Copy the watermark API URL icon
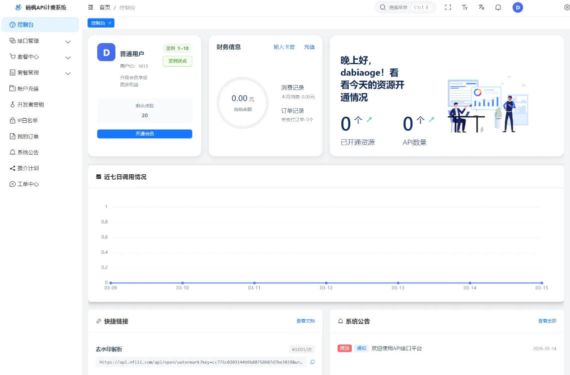The height and width of the screenshot is (375, 570). tap(312, 362)
